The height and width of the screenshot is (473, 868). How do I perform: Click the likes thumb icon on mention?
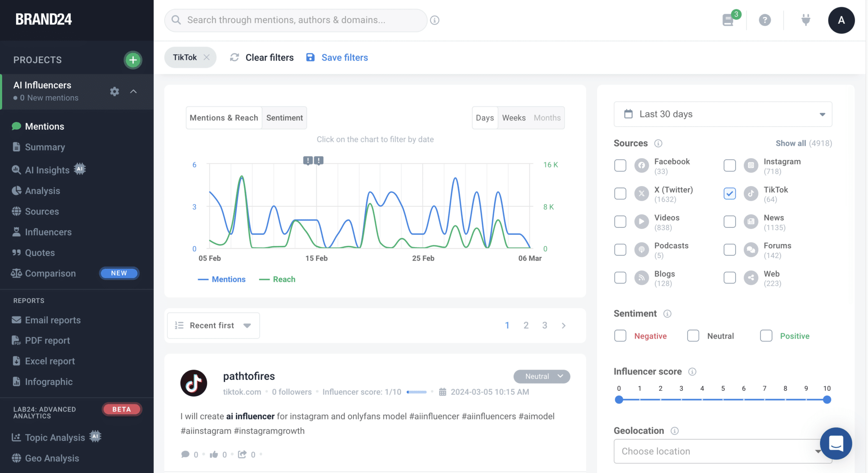pyautogui.click(x=214, y=454)
